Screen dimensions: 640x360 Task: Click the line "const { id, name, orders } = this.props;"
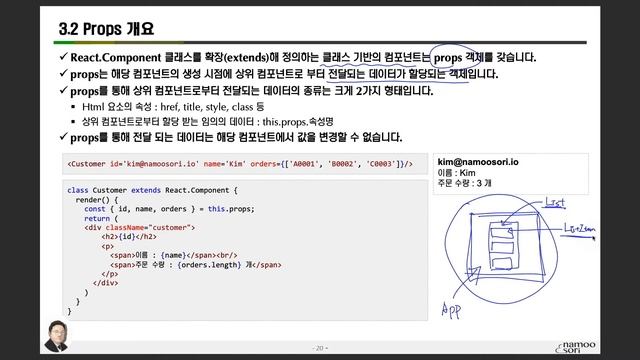click(169, 209)
